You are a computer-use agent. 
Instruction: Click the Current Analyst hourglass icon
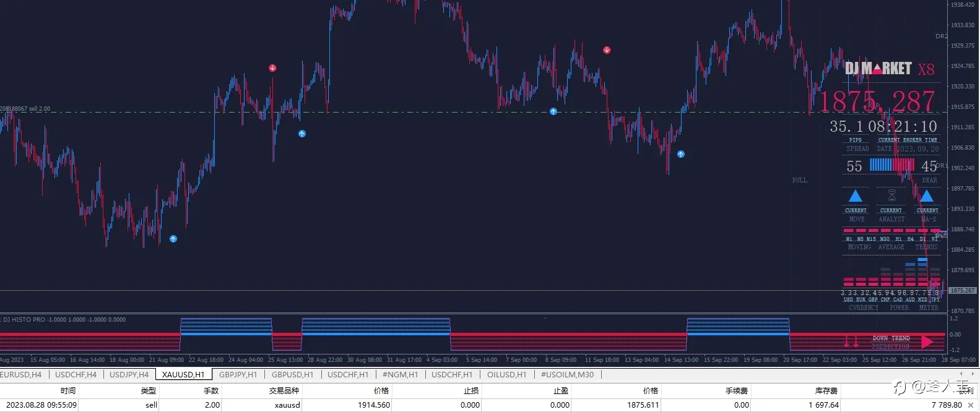[x=891, y=196]
